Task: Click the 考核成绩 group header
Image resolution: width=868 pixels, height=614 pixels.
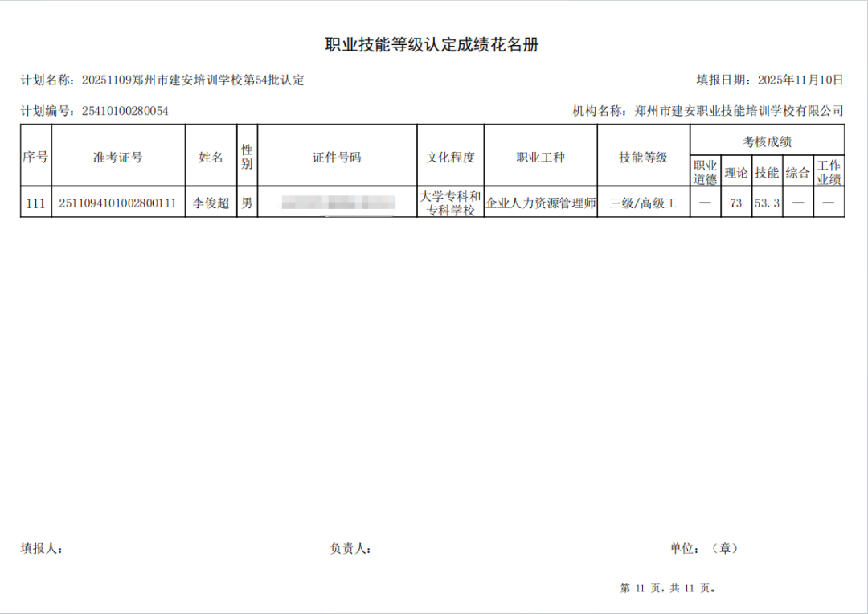Action: coord(767,141)
